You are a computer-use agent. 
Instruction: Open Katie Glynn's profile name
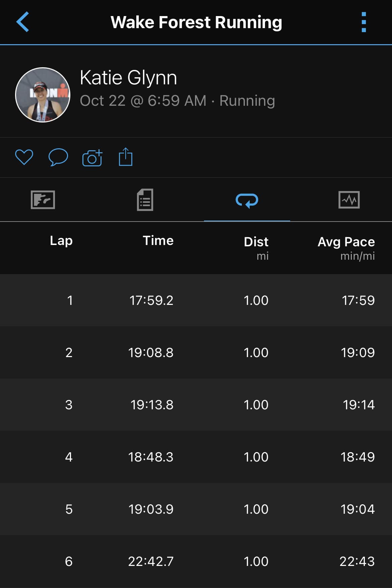coord(128,78)
